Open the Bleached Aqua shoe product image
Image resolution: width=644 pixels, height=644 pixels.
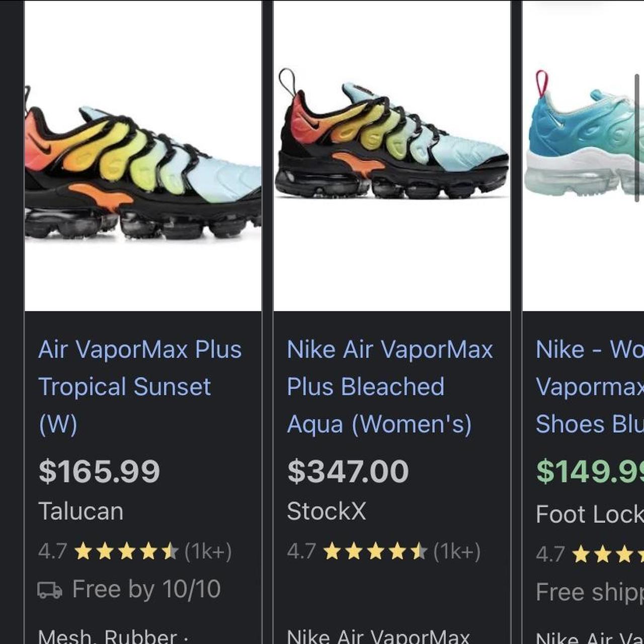[x=391, y=146]
